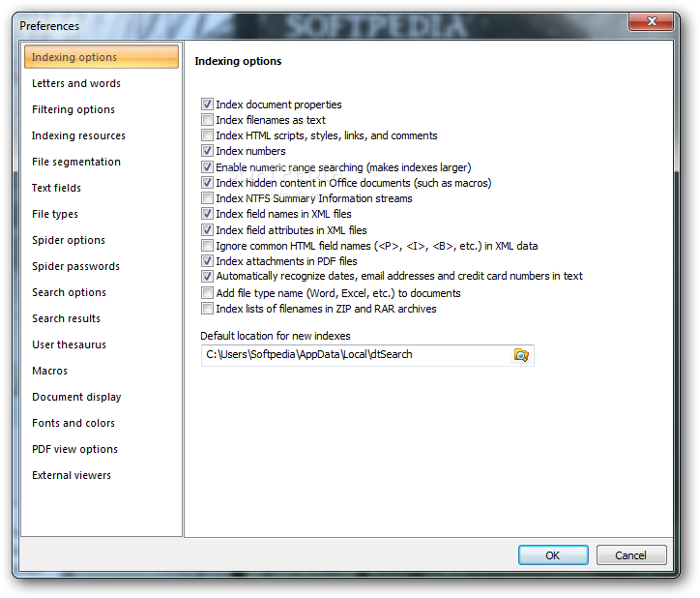Screen dimensions: 700x598
Task: Open File segmentation settings
Action: coord(102,162)
